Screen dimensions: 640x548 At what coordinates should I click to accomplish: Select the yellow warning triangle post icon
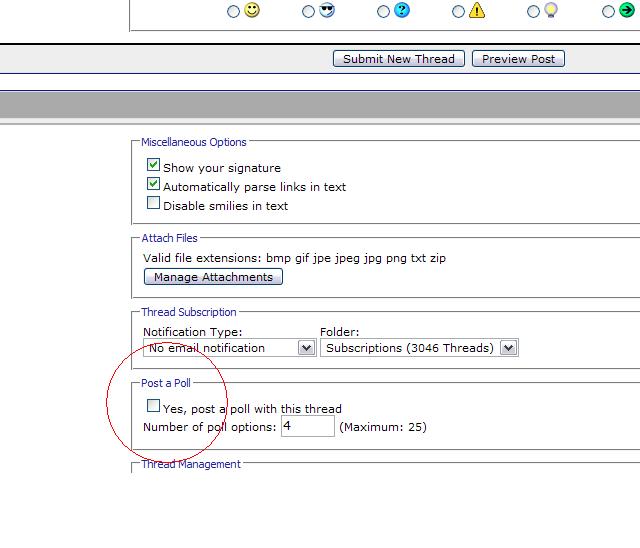(477, 10)
